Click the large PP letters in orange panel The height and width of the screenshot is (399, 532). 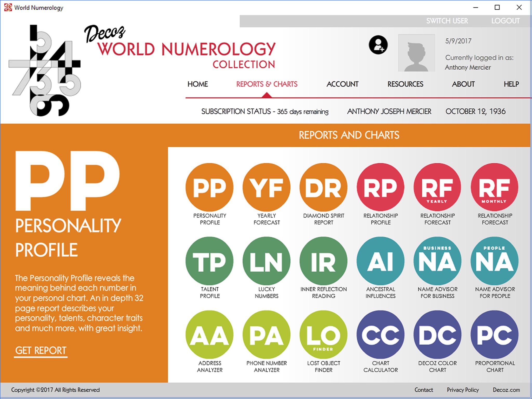coord(68,181)
